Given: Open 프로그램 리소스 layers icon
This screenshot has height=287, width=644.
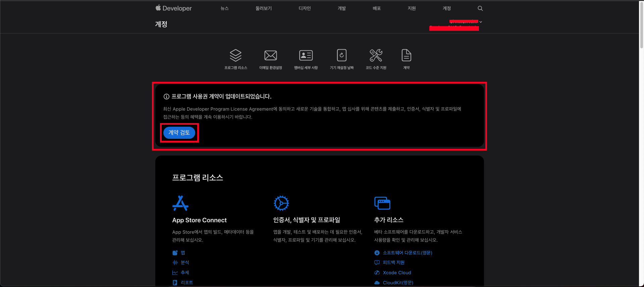Looking at the screenshot, I should 235,55.
